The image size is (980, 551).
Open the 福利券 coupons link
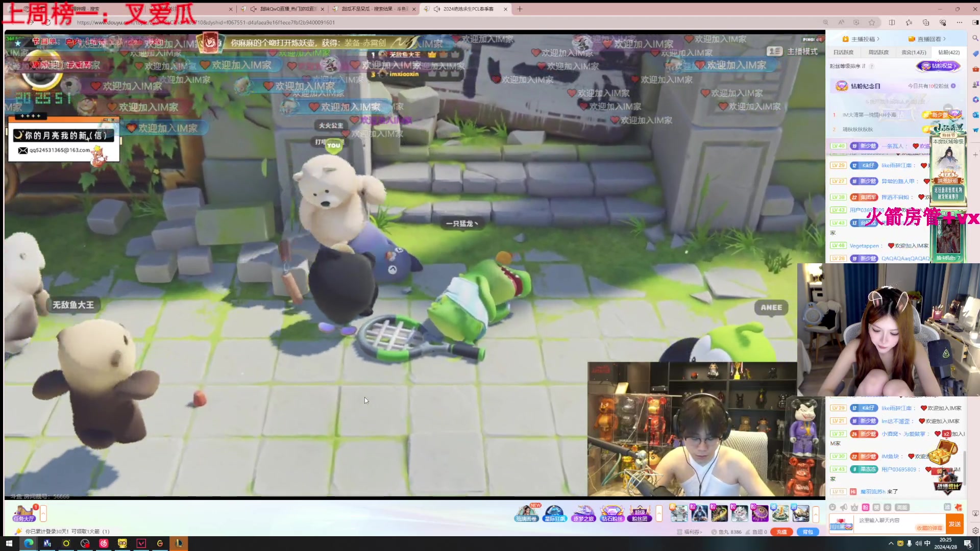690,532
